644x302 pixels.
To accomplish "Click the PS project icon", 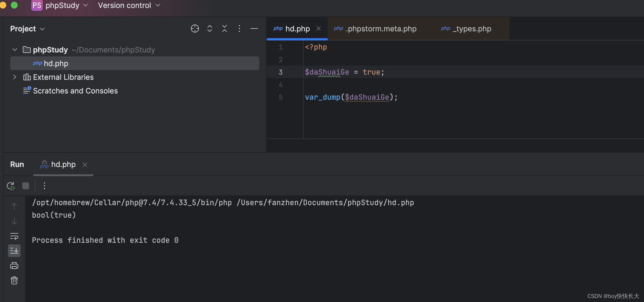I will tap(37, 5).
